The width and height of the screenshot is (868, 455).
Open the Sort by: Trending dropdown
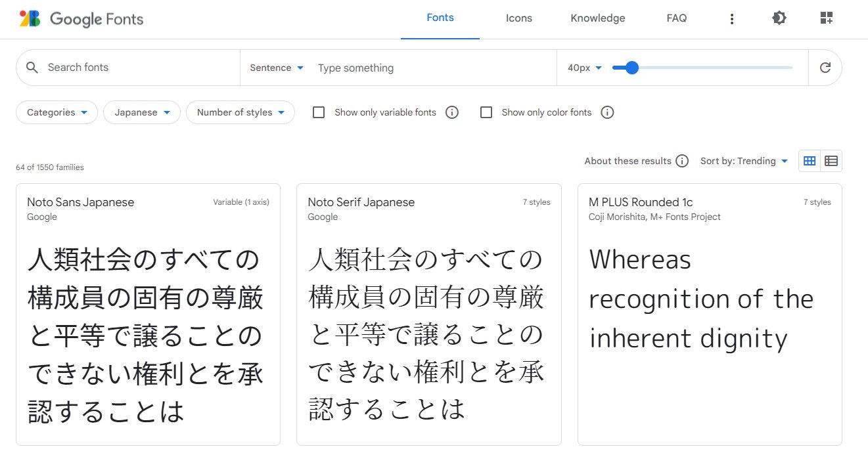click(744, 161)
